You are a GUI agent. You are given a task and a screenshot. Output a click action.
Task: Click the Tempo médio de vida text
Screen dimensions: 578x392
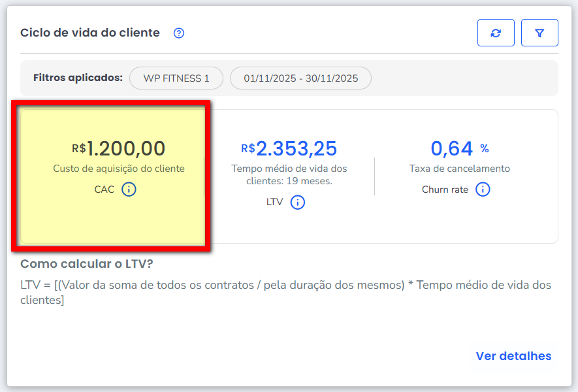click(x=289, y=174)
